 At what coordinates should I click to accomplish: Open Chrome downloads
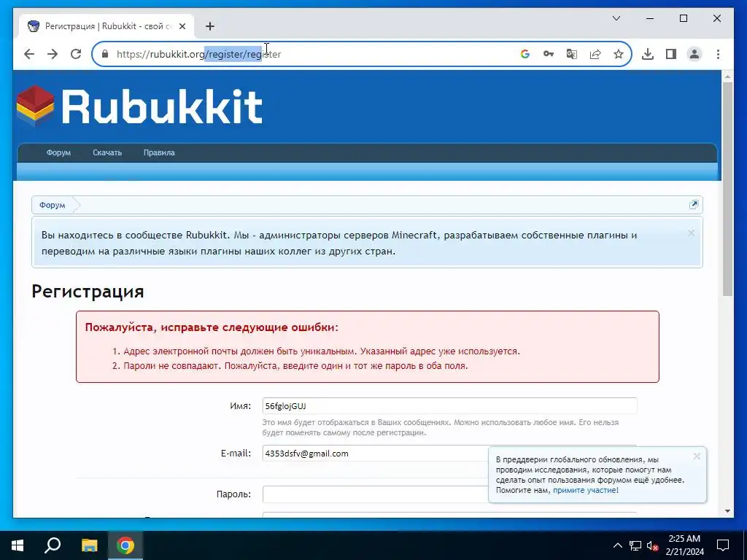[648, 54]
